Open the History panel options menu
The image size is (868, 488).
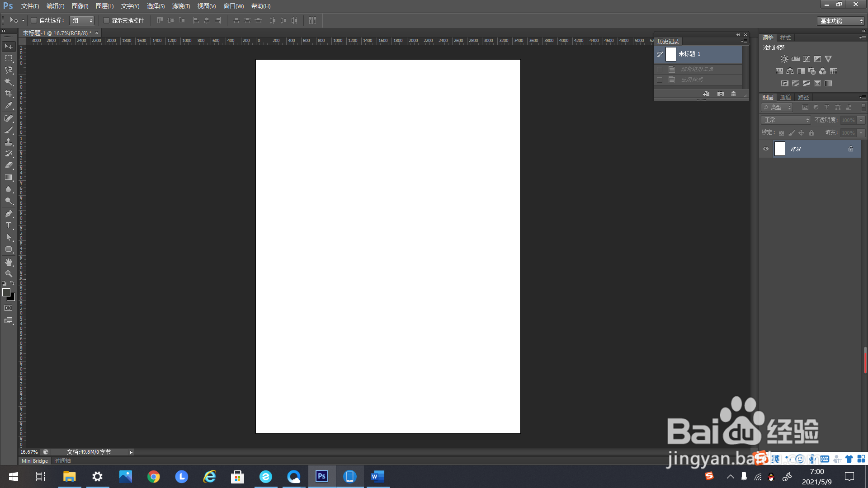tap(744, 42)
